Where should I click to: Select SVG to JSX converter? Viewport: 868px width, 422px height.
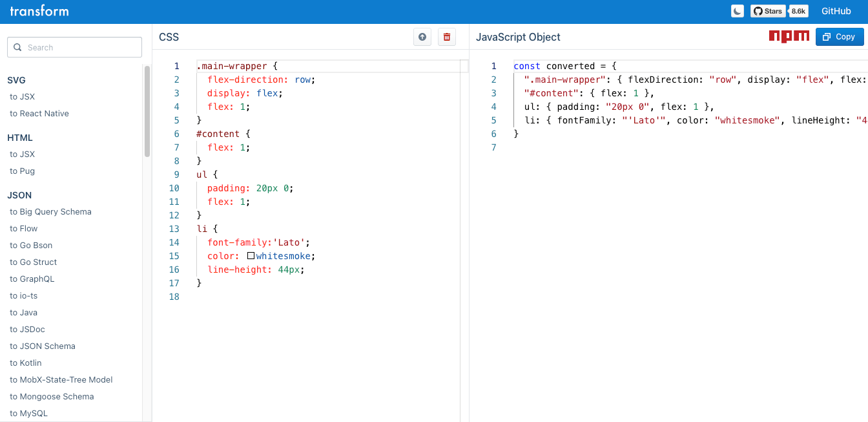pyautogui.click(x=23, y=97)
